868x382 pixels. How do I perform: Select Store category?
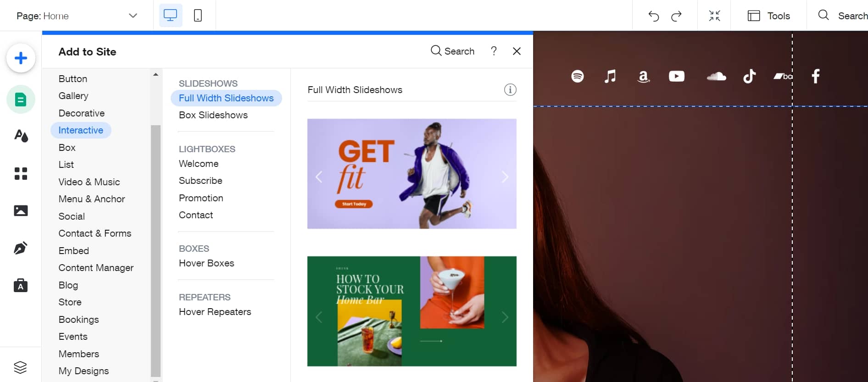[70, 302]
